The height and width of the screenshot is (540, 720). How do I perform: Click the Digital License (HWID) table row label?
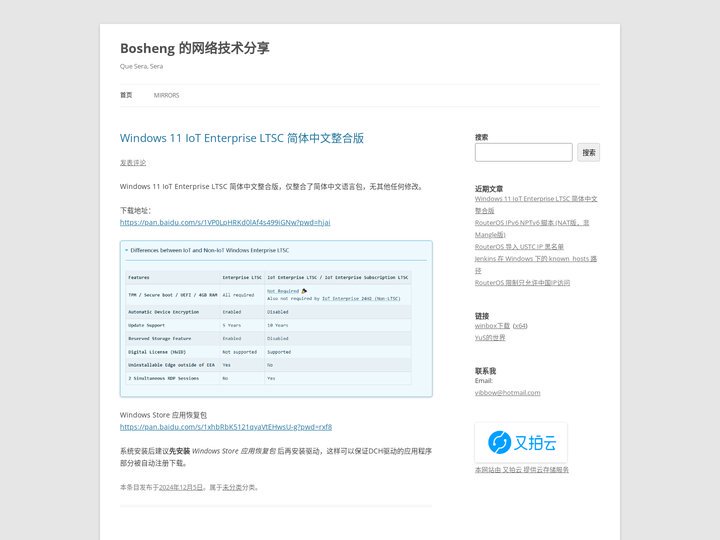[157, 352]
